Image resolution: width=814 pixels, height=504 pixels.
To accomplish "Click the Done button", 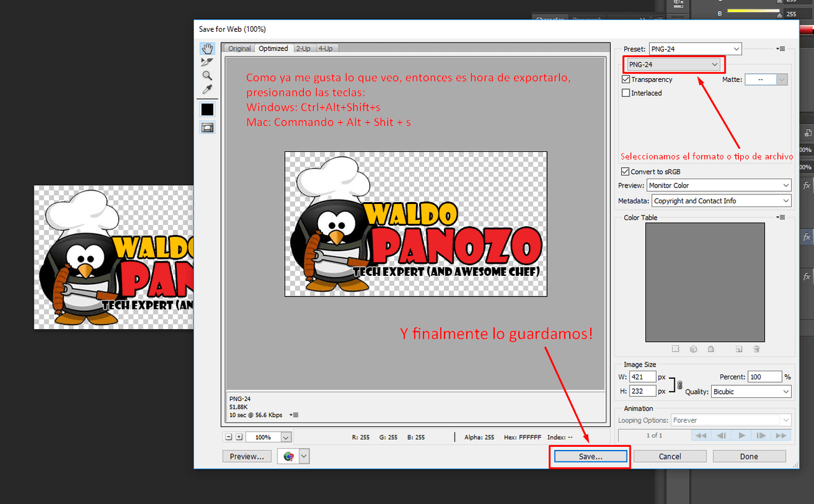I will [x=749, y=456].
